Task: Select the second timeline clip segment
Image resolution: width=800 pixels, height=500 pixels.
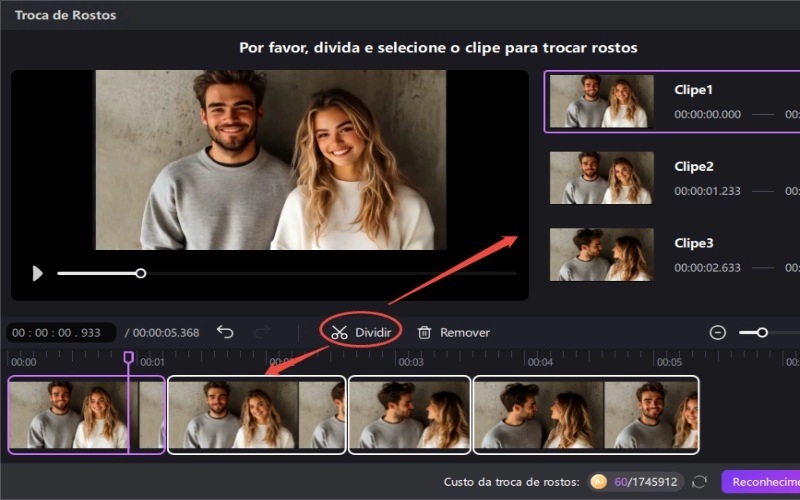Action: click(257, 415)
